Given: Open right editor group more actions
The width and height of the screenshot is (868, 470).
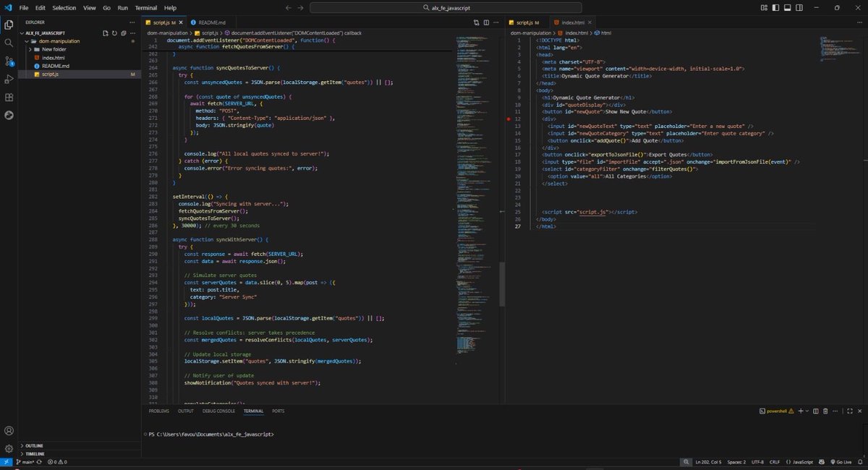Looking at the screenshot, I should (x=859, y=22).
